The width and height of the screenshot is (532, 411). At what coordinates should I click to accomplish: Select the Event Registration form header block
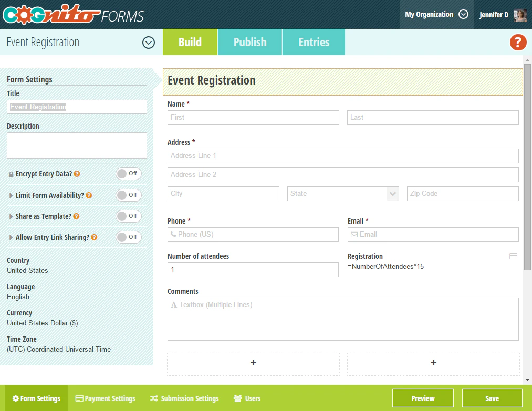[343, 82]
